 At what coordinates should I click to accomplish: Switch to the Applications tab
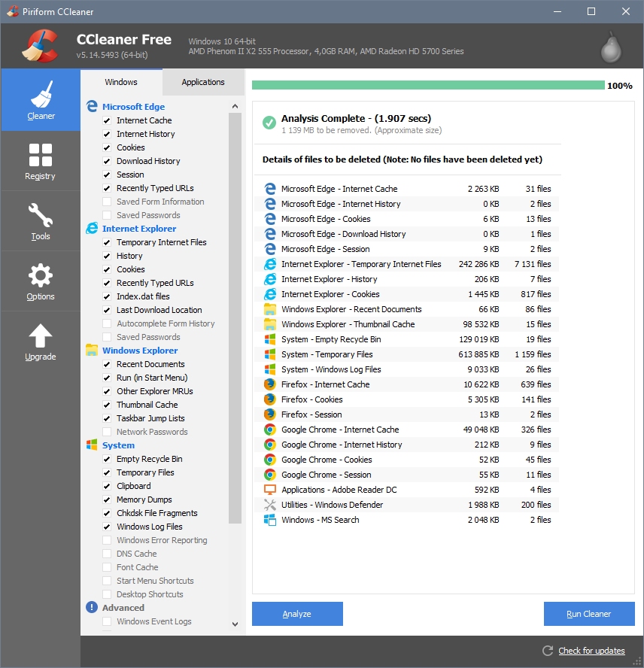pos(203,82)
